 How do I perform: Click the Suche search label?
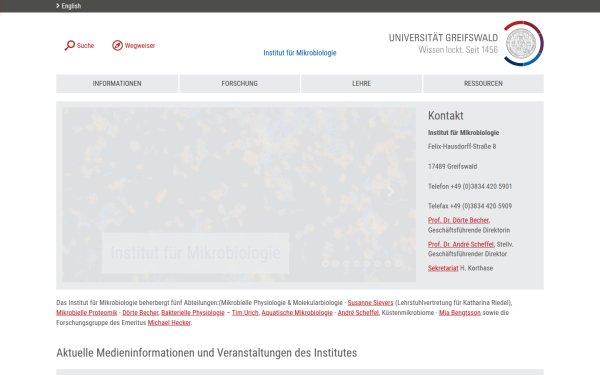[x=85, y=46]
